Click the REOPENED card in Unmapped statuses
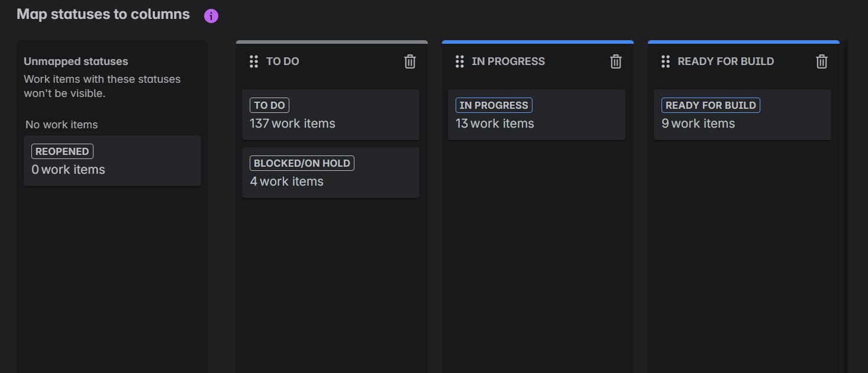 click(x=112, y=160)
